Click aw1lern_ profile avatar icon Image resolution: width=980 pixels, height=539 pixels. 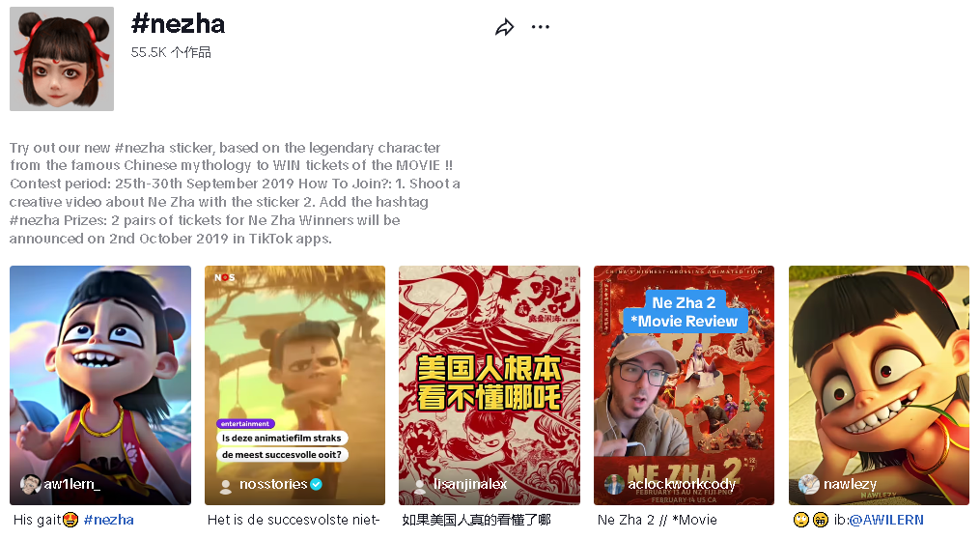point(30,484)
